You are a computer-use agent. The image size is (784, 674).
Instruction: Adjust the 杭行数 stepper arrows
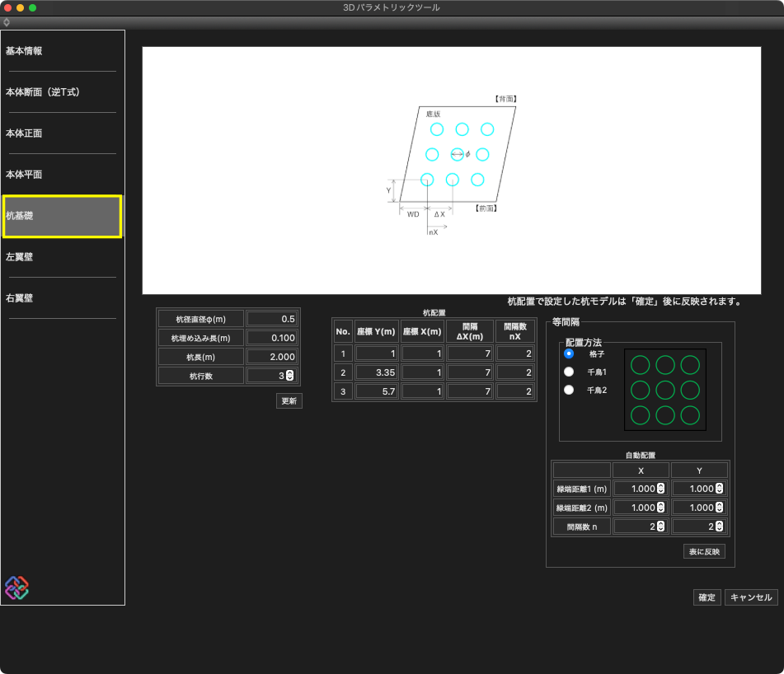[289, 376]
